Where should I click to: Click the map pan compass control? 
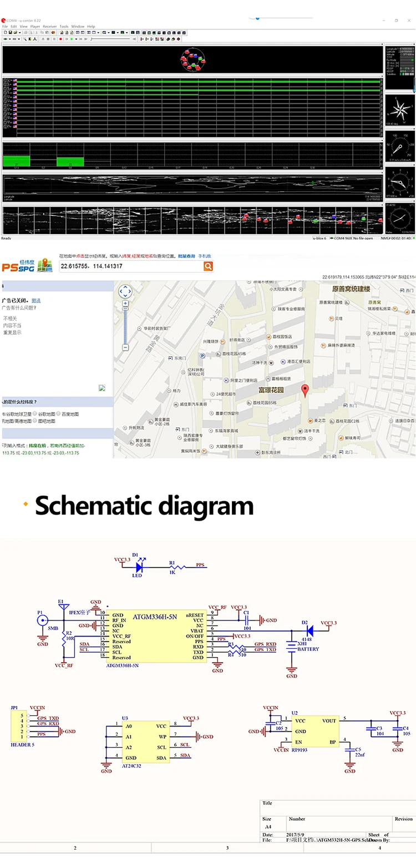(x=125, y=291)
